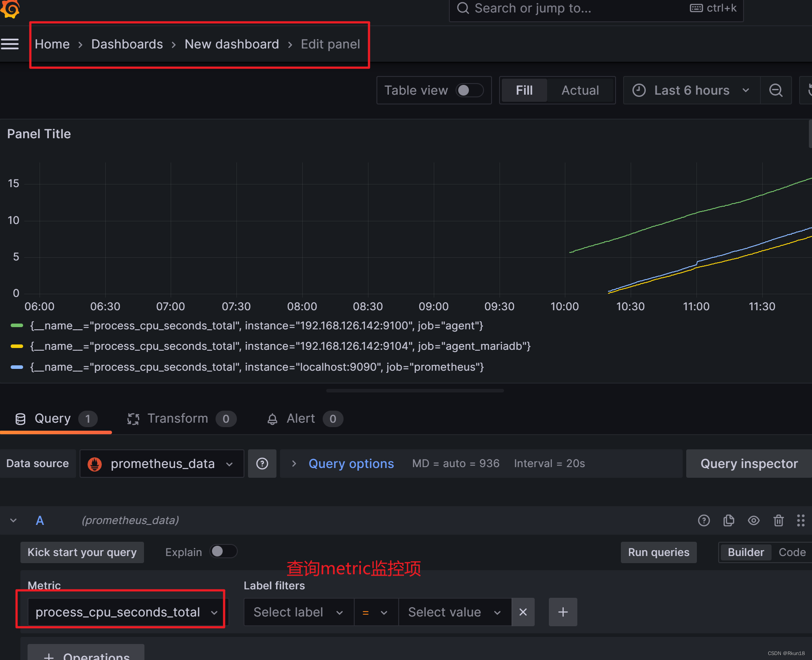The height and width of the screenshot is (660, 812).
Task: Click the panel resize splitter handle
Action: [x=415, y=391]
